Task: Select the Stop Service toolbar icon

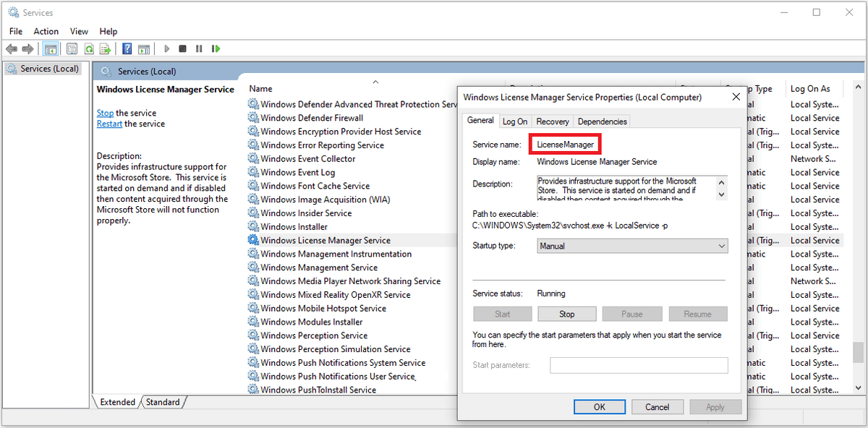Action: [183, 48]
